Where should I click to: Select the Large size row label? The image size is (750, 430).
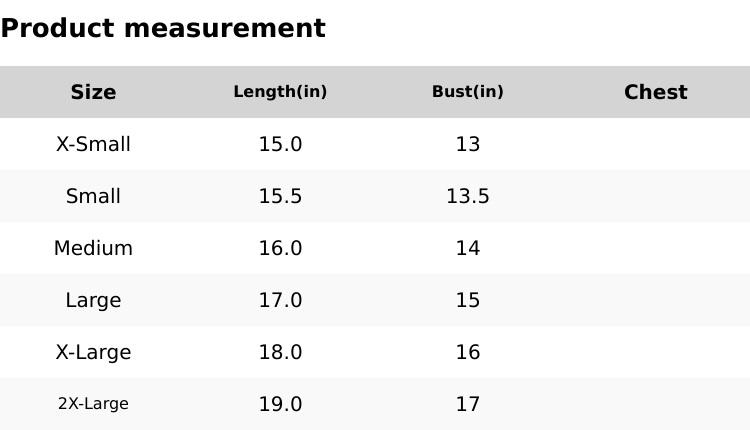[93, 300]
